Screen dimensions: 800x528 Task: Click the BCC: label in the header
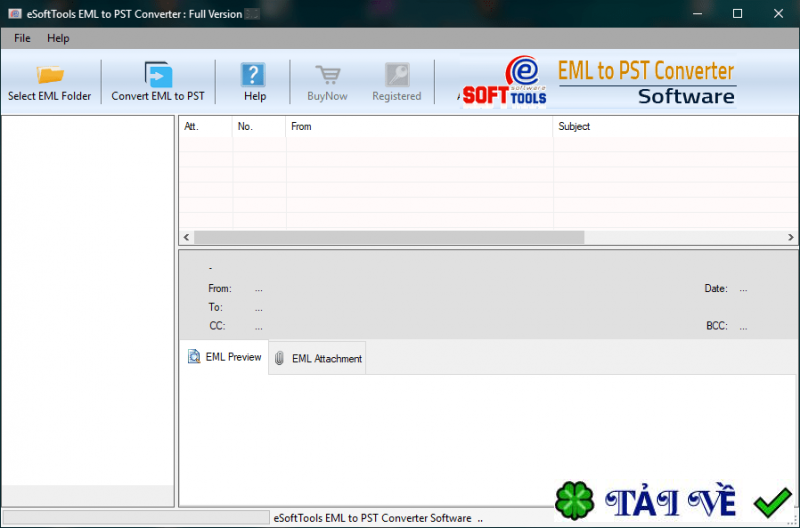717,325
